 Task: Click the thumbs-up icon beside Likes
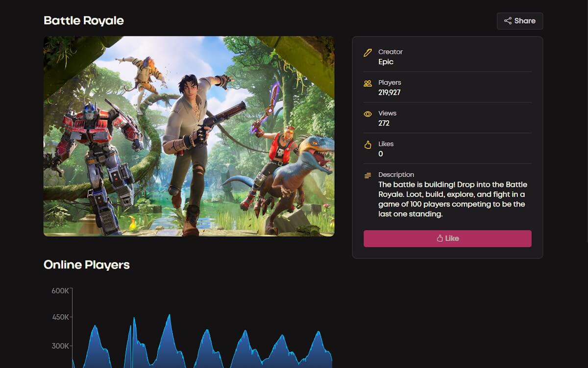tap(367, 145)
